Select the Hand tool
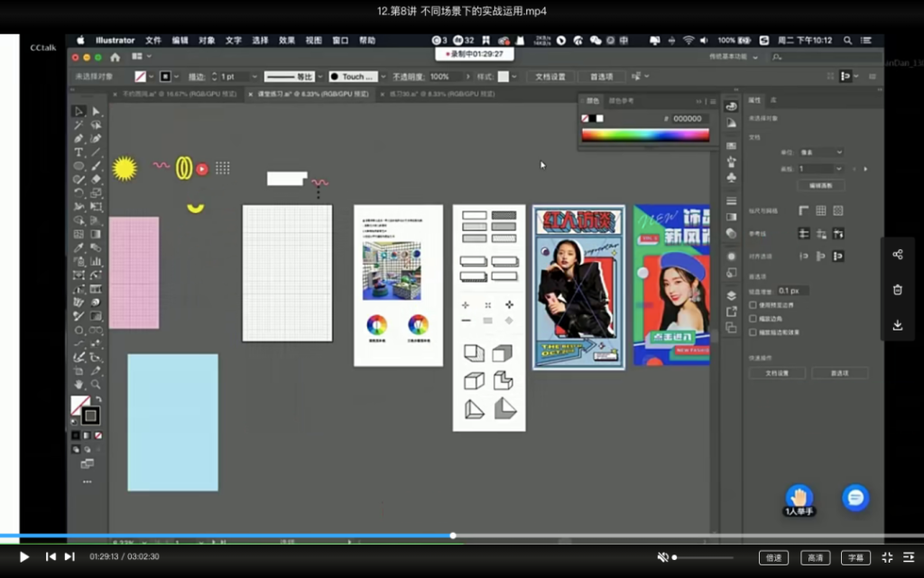This screenshot has height=578, width=924. coord(79,384)
